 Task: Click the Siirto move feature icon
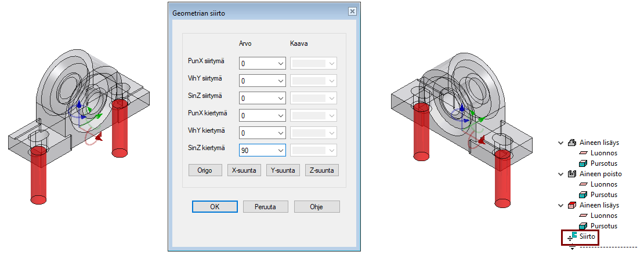572,236
